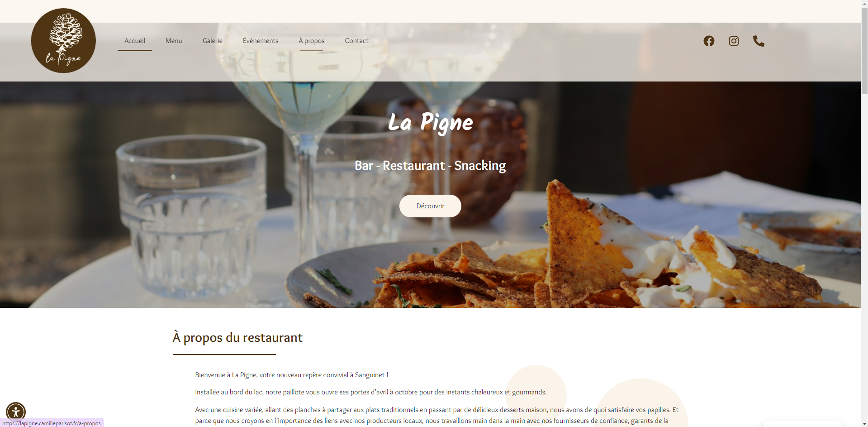The width and height of the screenshot is (868, 427).
Task: Open the Instagram profile icon
Action: tap(734, 41)
